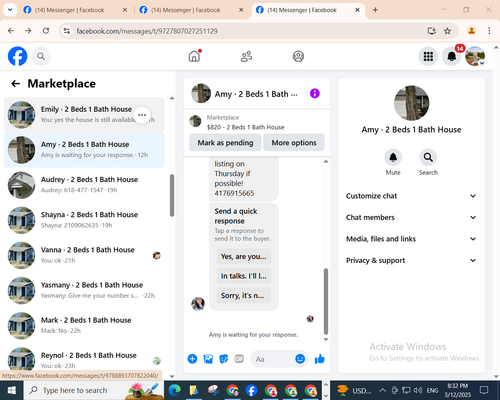Open the Windows Start menu
Image resolution: width=500 pixels, height=400 pixels.
(12, 390)
